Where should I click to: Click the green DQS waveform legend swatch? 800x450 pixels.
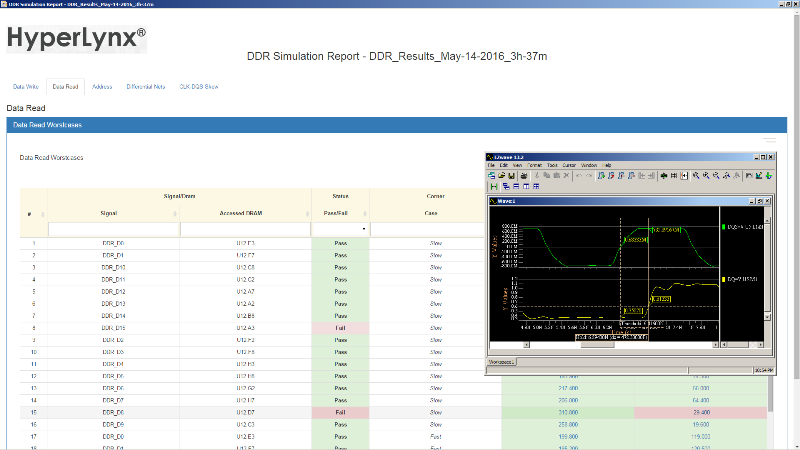coord(724,228)
